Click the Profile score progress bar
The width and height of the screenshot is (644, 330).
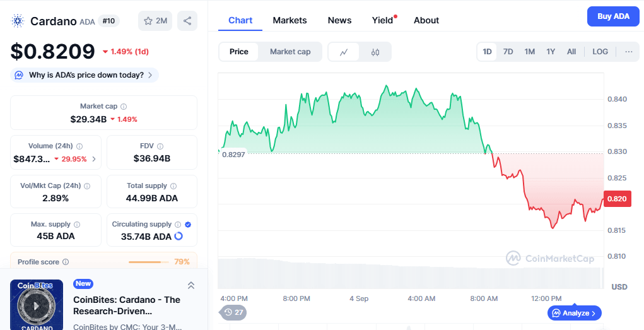pos(148,262)
